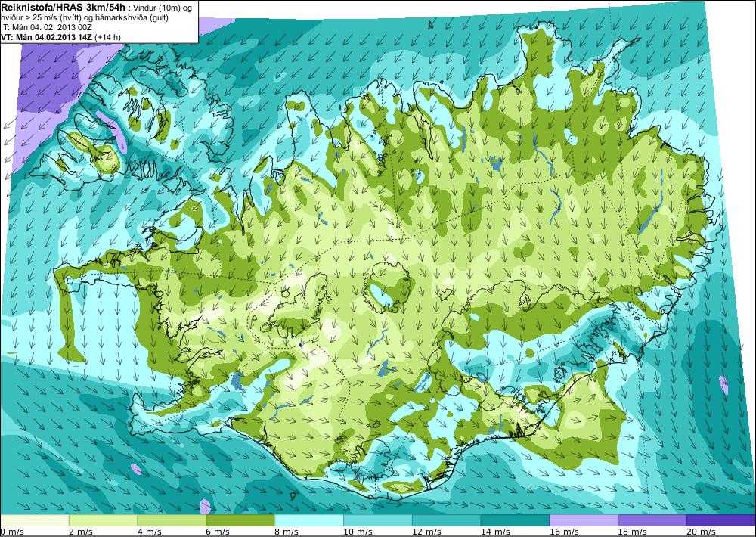Click the '8 m/s' legend label
The image size is (756, 537).
[287, 532]
